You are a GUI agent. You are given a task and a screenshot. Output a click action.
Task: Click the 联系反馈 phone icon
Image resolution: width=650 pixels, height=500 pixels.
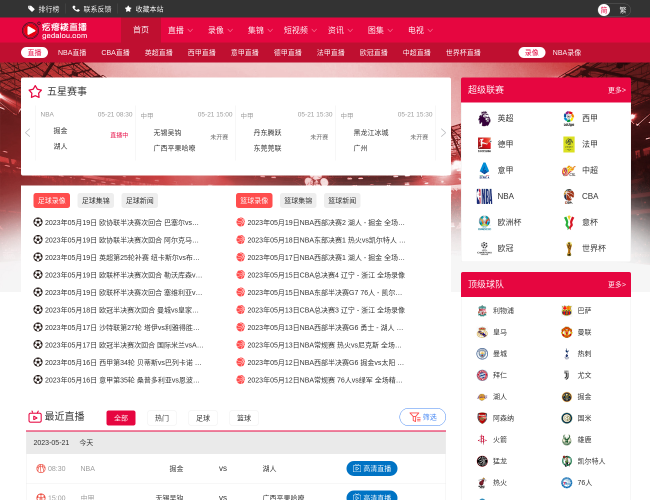[76, 9]
